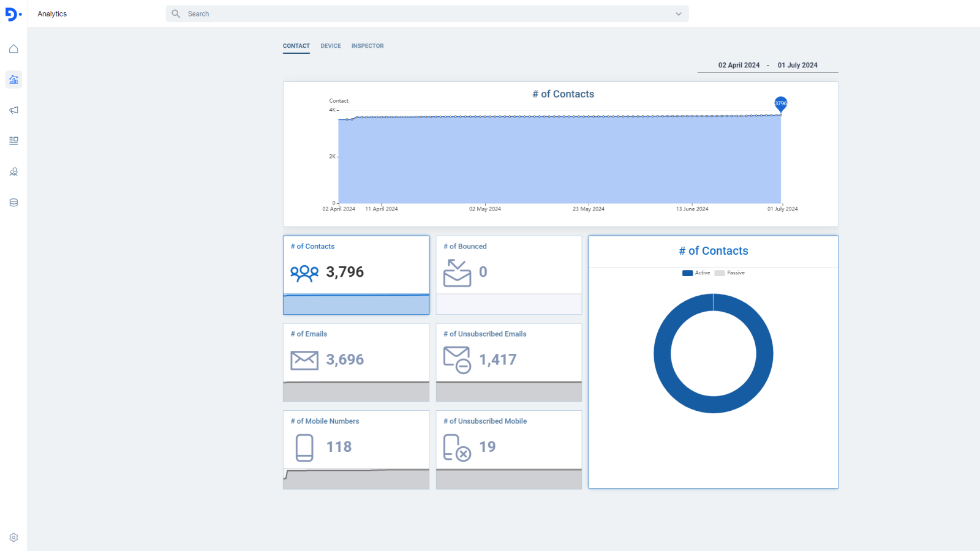Viewport: 980px width, 551px height.
Task: Open the end date 01 July 2024 picker
Action: pos(797,65)
